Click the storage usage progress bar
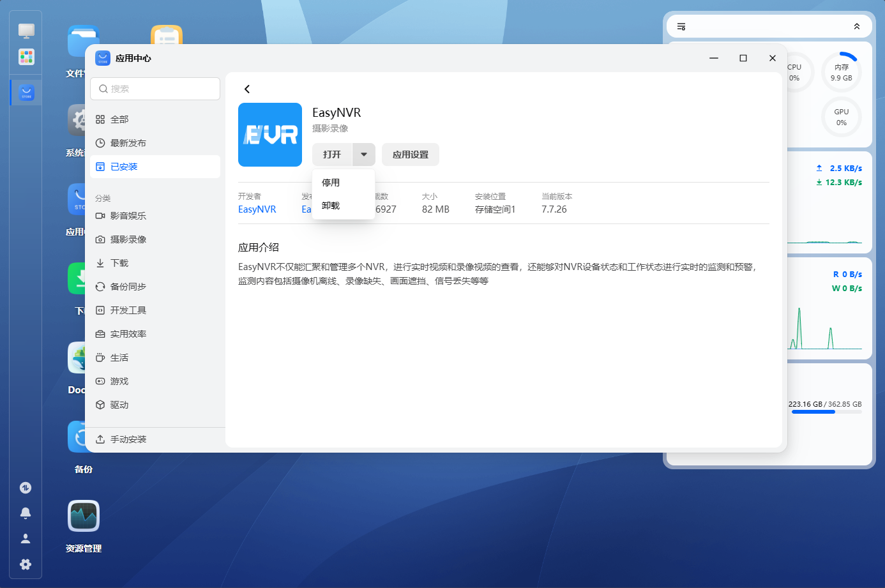This screenshot has height=588, width=885. point(827,412)
